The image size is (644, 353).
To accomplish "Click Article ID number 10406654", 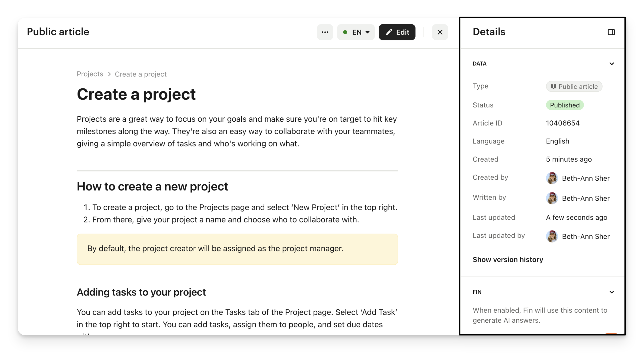I will 563,123.
